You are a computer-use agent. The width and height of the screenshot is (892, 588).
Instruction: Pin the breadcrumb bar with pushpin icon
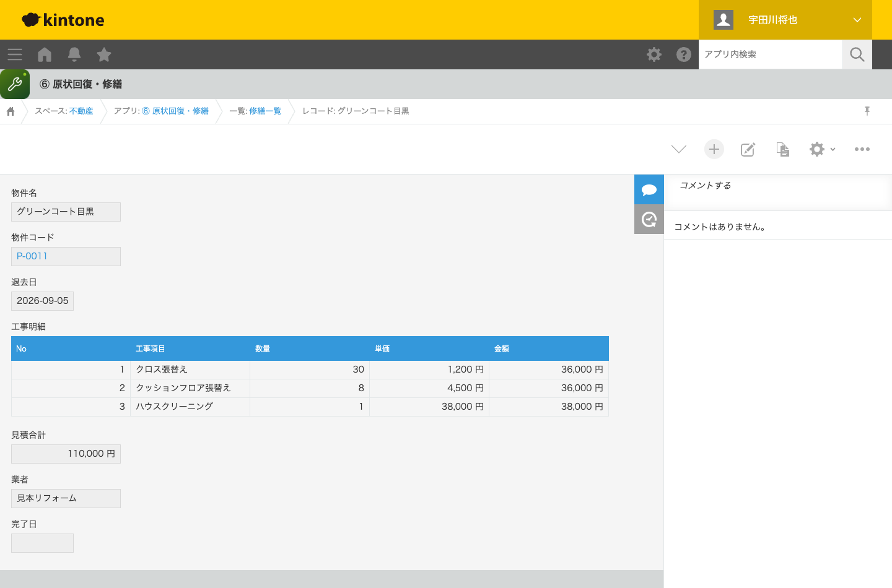(x=867, y=111)
